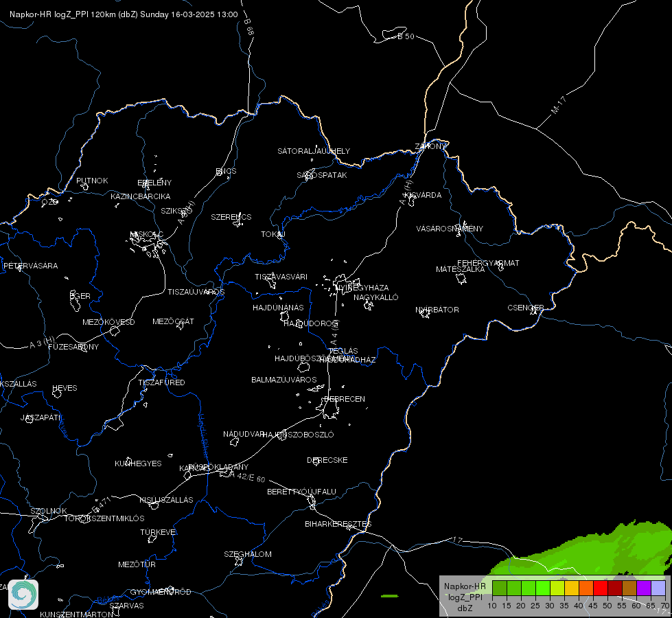Select the NYÍRBÁTOR label

pyautogui.click(x=437, y=310)
